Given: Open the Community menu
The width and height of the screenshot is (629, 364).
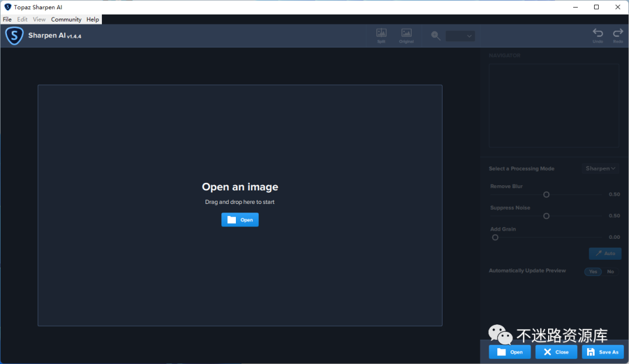Looking at the screenshot, I should (66, 19).
